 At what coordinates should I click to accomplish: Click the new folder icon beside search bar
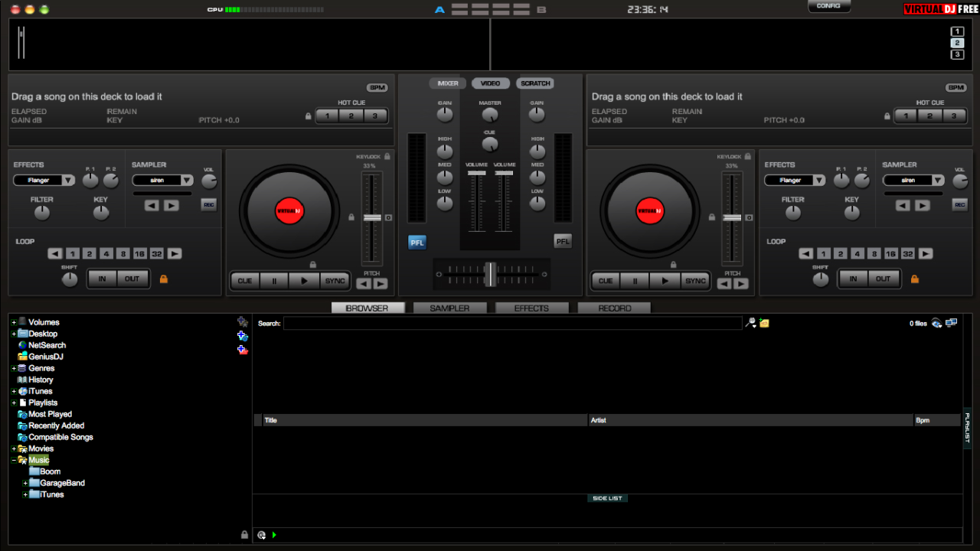763,322
